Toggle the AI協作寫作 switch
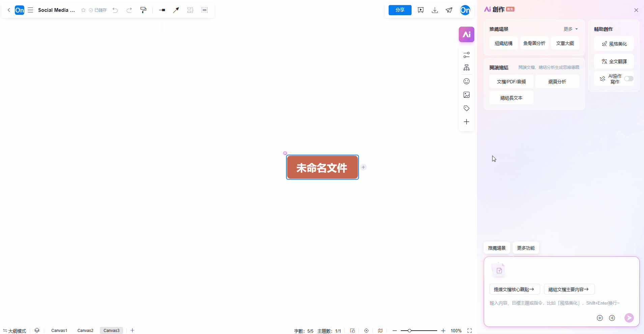Screen dimensions: 644x334 pos(628,79)
